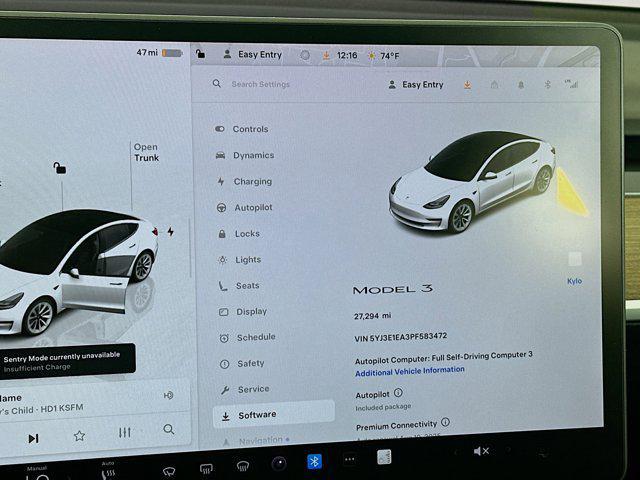Click the Search Settings field
The width and height of the screenshot is (640, 480).
point(260,84)
